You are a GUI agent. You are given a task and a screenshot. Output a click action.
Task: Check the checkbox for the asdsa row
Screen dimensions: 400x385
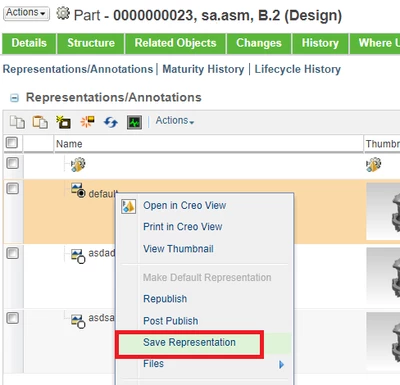coord(13,318)
